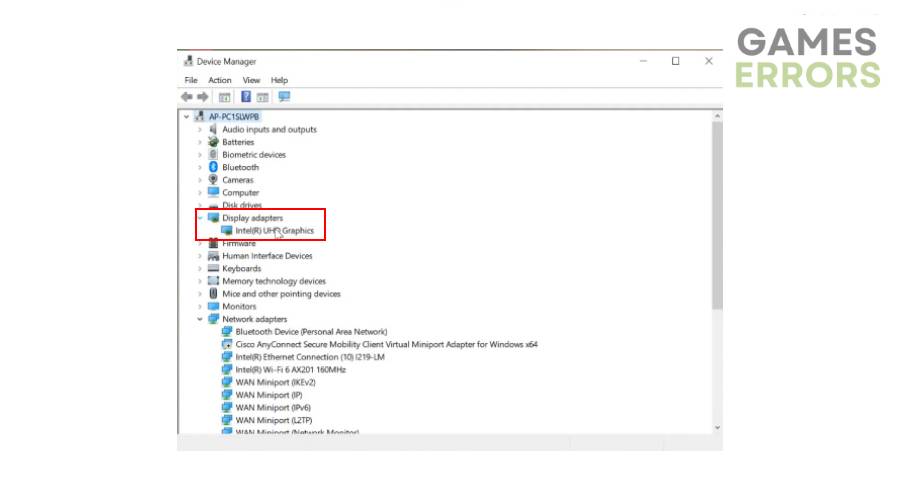
Task: Click the Back arrow toolbar icon
Action: [x=187, y=97]
